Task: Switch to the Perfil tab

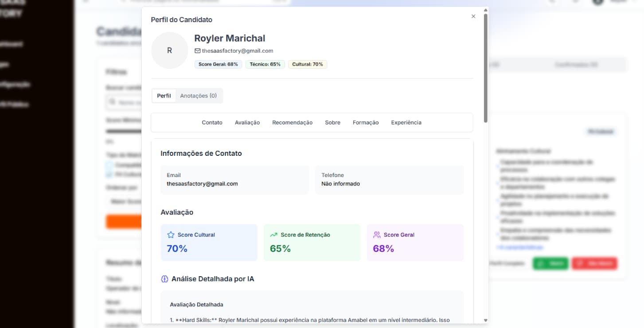Action: 164,96
